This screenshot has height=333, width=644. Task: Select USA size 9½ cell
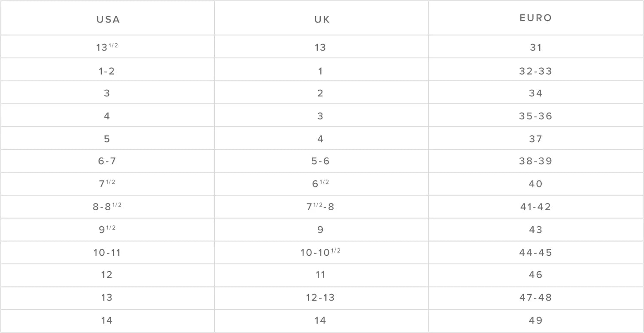coord(107,230)
